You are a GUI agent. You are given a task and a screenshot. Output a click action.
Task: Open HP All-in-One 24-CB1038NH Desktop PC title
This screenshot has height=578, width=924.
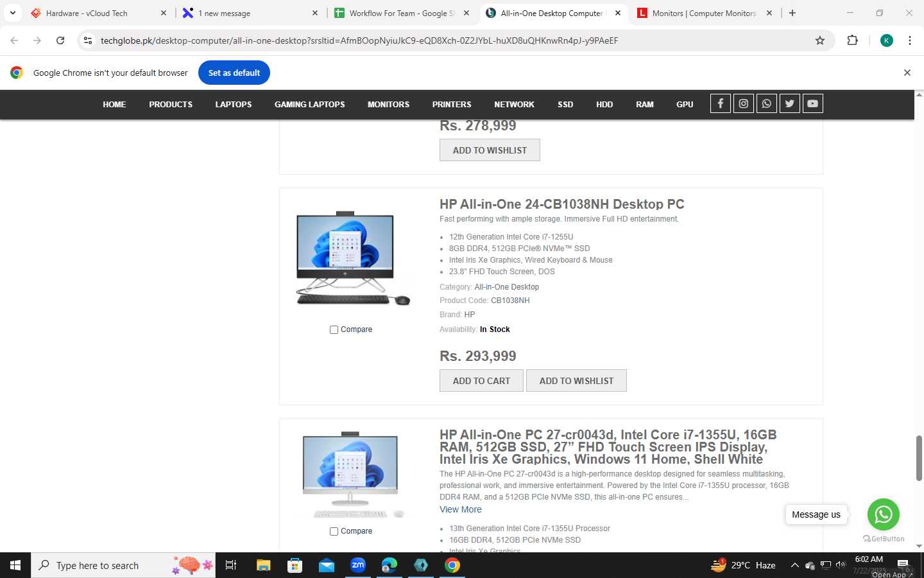(562, 204)
